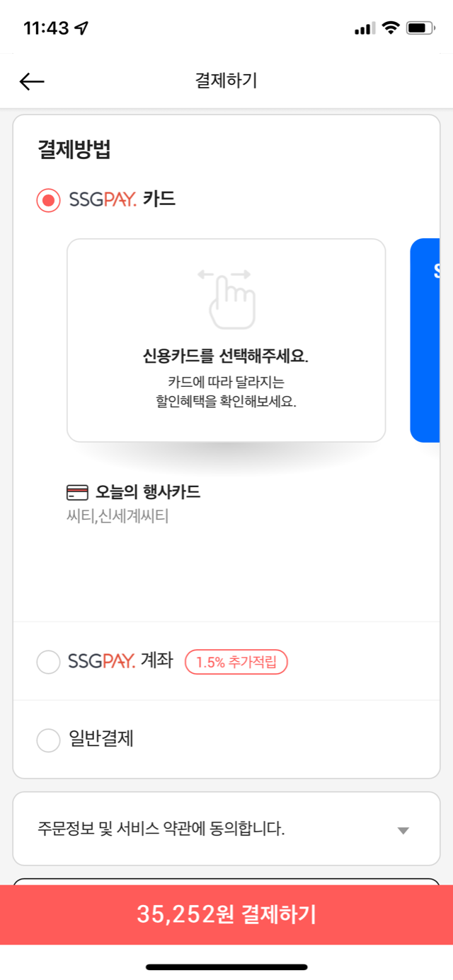Open the 주문정보 및 서비스 약관 section
453x980 pixels.
226,829
